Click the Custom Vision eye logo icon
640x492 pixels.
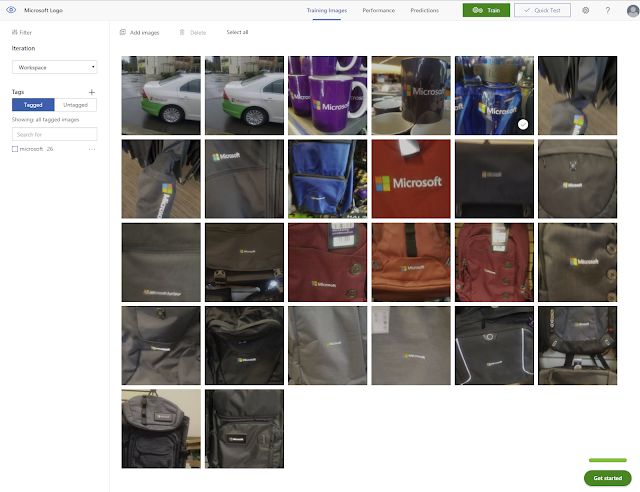click(x=11, y=10)
